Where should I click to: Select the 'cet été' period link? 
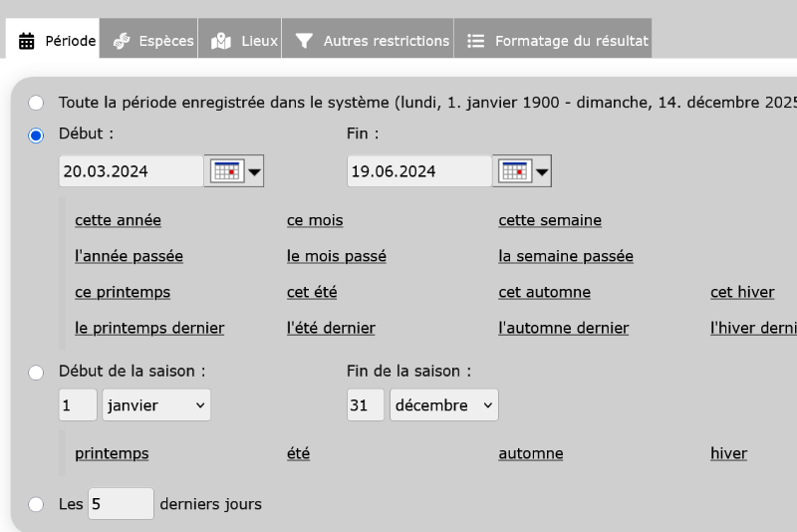pos(312,292)
